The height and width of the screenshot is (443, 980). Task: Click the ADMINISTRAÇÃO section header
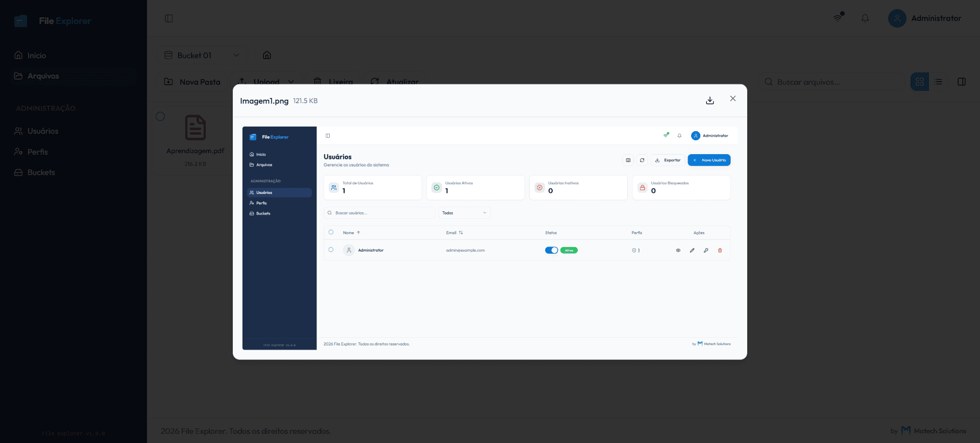point(45,108)
